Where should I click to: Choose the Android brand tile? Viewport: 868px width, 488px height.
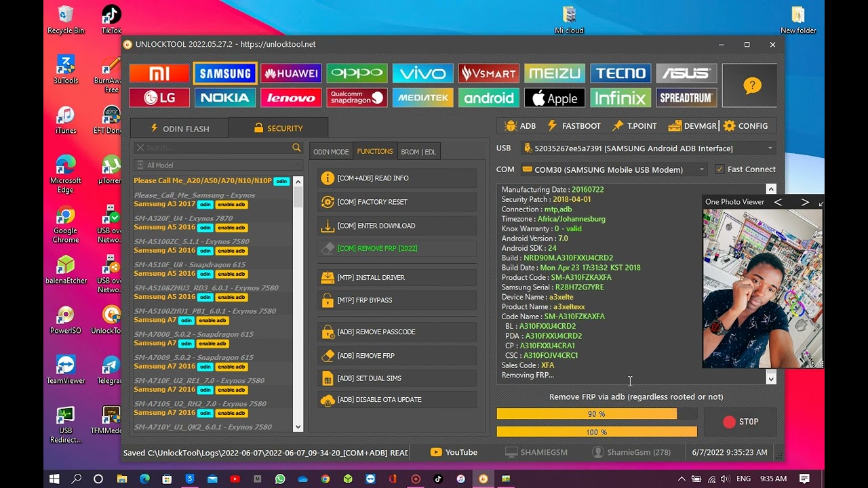tap(488, 98)
